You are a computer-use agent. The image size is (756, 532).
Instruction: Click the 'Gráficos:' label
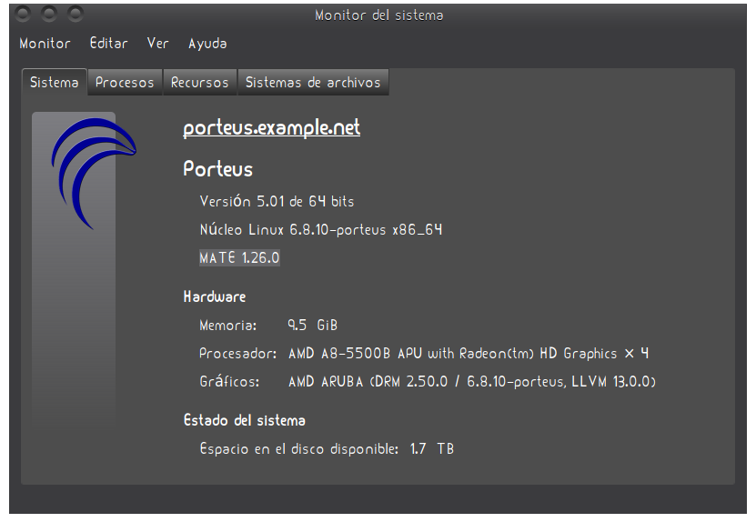click(x=229, y=382)
